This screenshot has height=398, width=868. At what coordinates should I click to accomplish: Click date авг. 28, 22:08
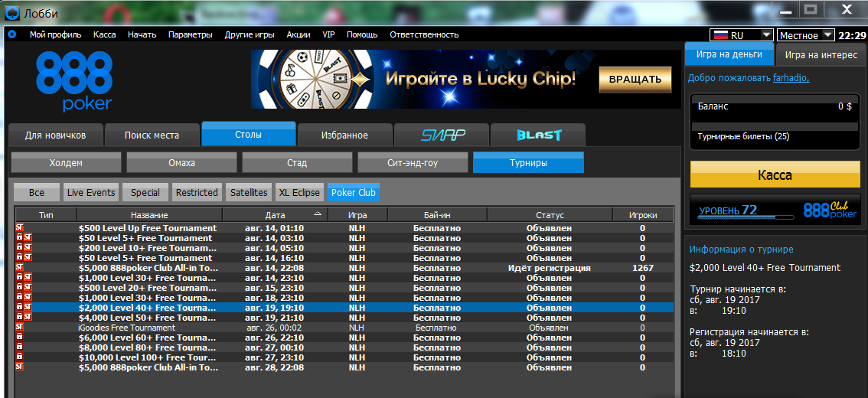tap(274, 367)
